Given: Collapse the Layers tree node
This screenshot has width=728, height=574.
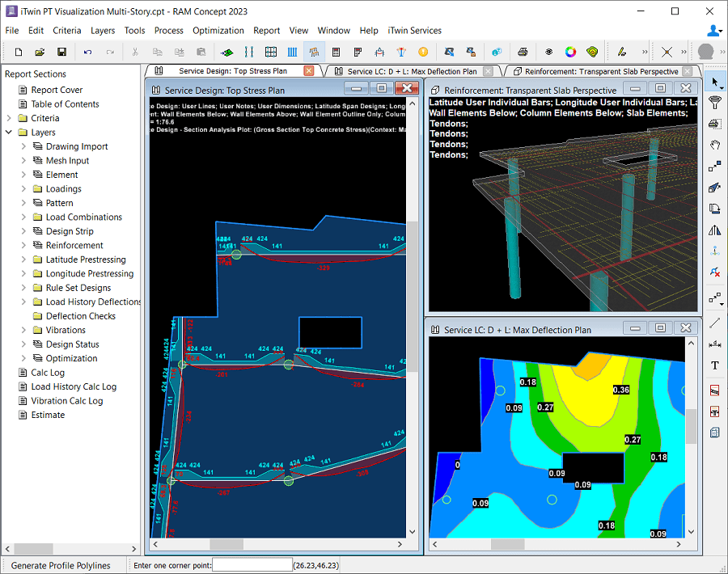Looking at the screenshot, I should pos(8,132).
